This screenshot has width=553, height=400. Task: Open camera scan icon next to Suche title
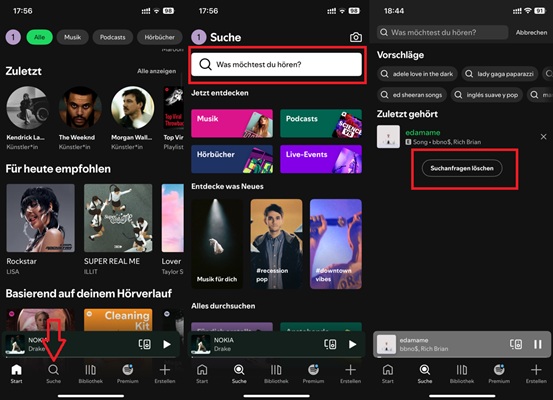tap(356, 37)
